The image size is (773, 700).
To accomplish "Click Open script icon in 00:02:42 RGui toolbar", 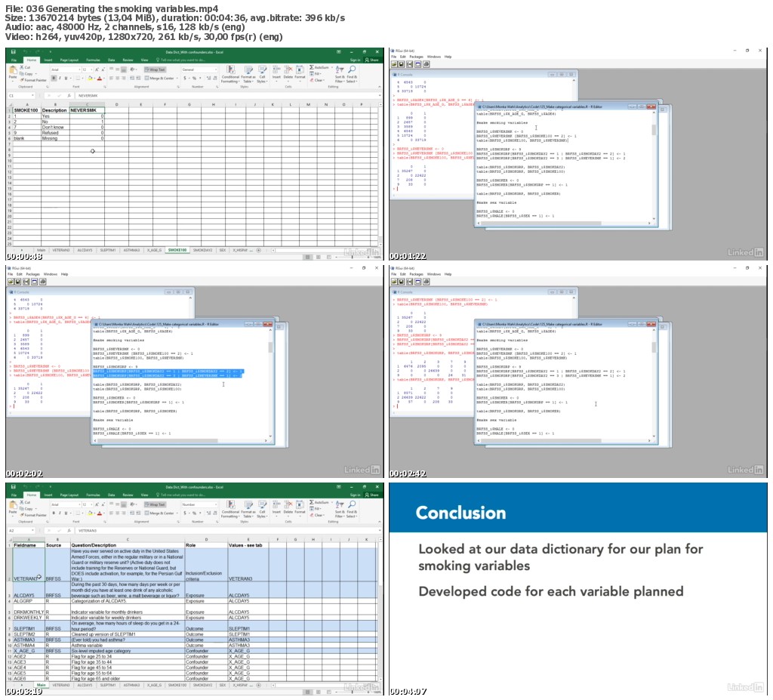I will point(395,282).
